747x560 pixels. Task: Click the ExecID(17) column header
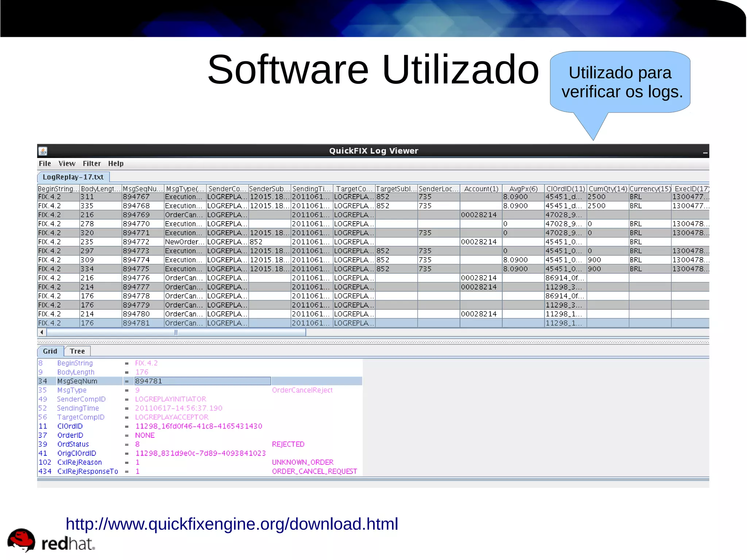pos(690,189)
